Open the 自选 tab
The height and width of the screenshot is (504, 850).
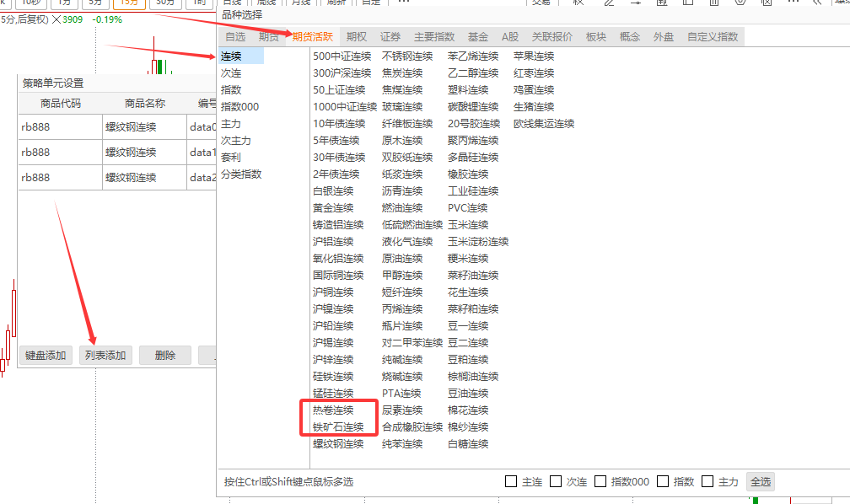(x=235, y=37)
